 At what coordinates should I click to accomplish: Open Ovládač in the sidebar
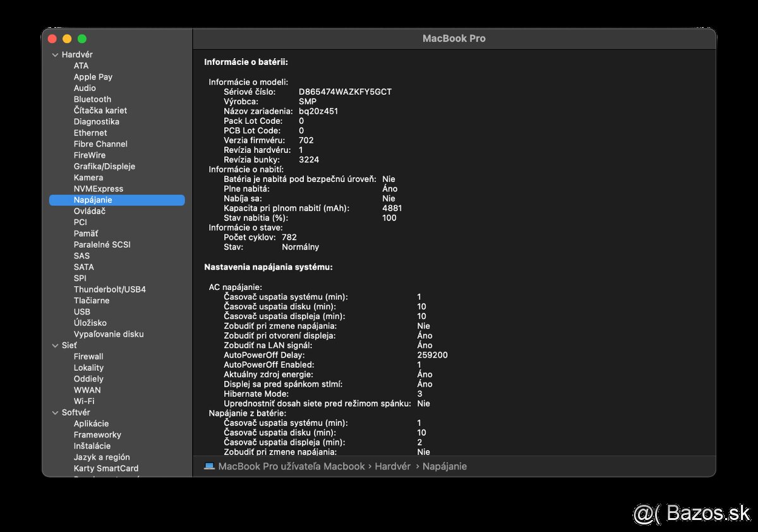coord(89,211)
